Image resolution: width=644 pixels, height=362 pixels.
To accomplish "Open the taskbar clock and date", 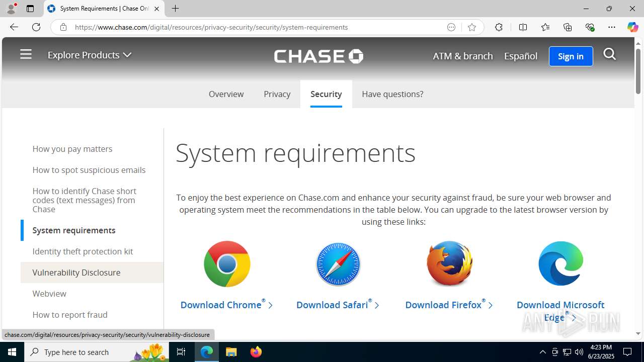I will click(x=601, y=352).
